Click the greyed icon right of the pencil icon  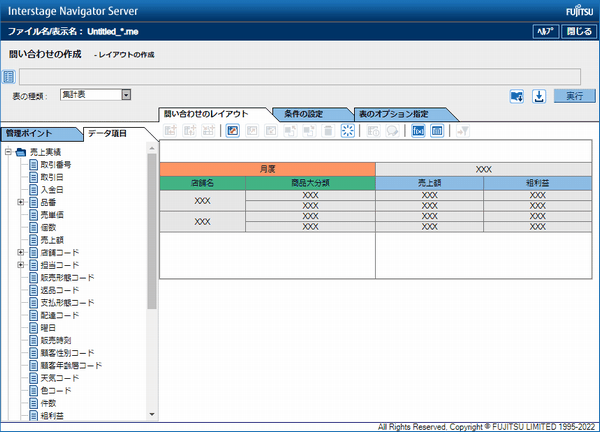252,131
